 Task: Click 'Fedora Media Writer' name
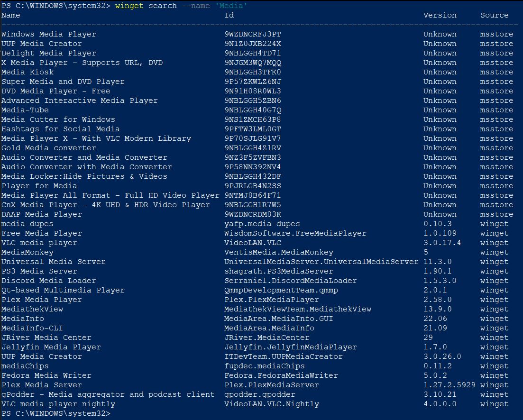pos(46,375)
